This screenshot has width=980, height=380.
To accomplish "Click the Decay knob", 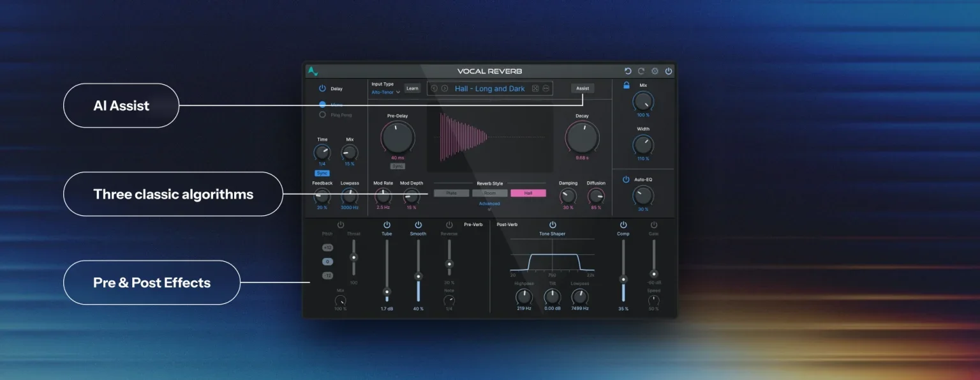I will pyautogui.click(x=582, y=137).
